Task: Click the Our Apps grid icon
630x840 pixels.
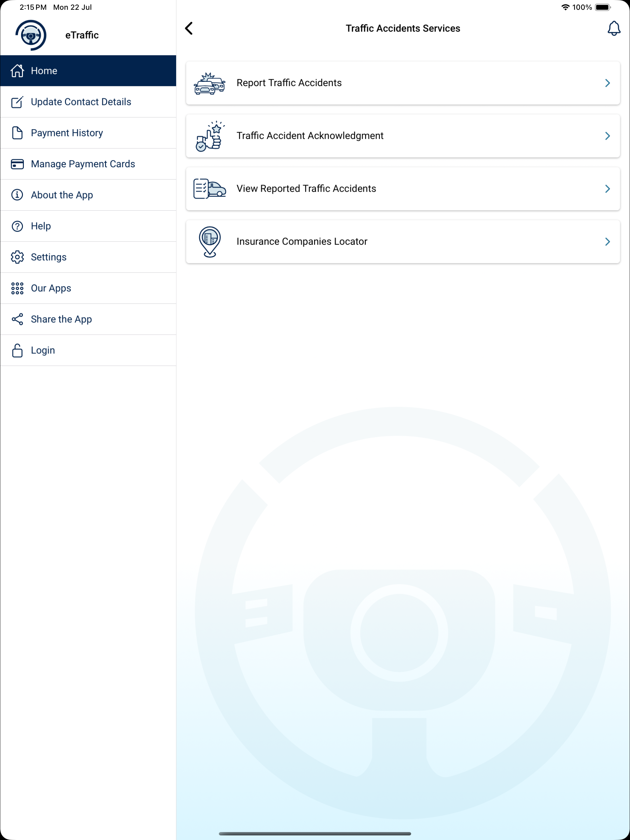Action: (x=17, y=288)
